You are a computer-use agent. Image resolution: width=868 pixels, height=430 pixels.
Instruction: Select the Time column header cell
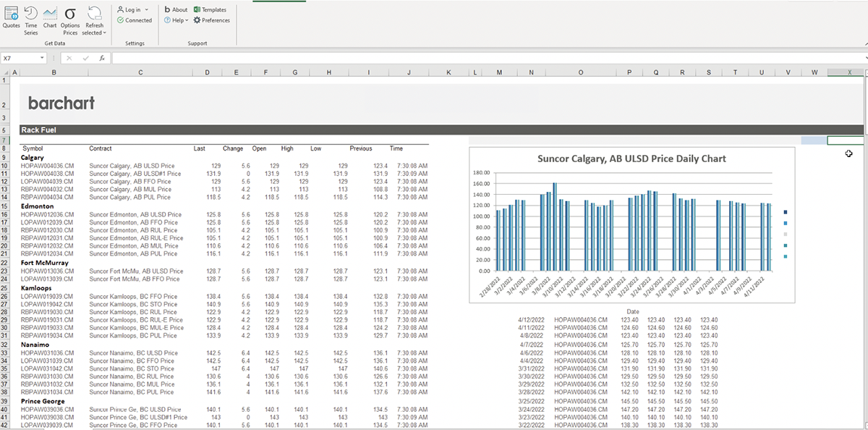pos(396,148)
